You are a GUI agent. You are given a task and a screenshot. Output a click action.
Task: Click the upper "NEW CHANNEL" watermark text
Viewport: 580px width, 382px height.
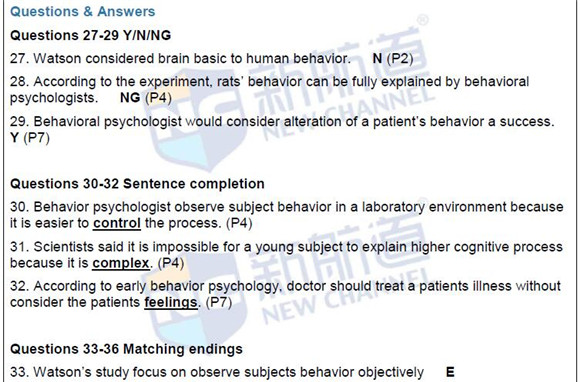[348, 111]
